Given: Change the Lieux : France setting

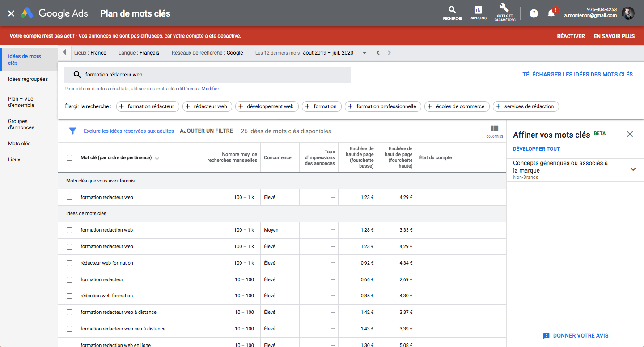Looking at the screenshot, I should click(x=90, y=53).
